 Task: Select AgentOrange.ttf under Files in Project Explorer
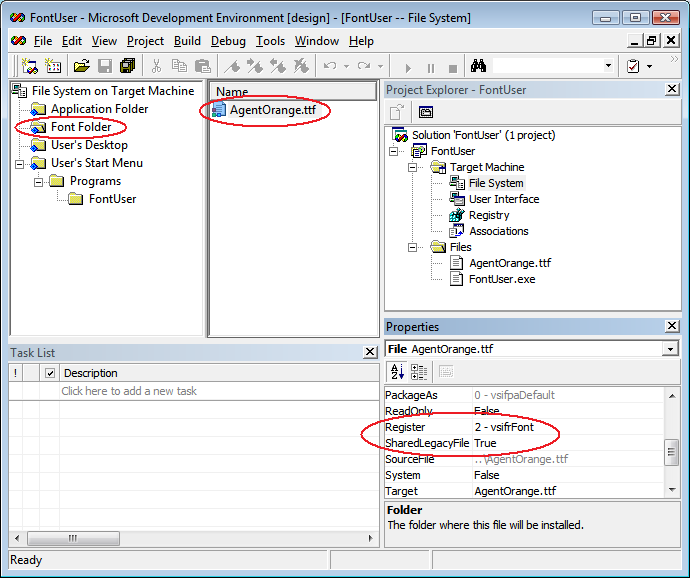(x=510, y=263)
